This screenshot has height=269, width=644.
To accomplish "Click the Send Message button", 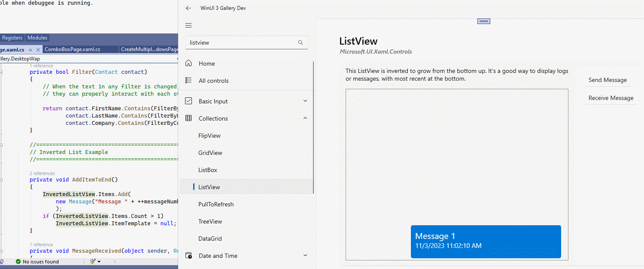I will pyautogui.click(x=608, y=80).
